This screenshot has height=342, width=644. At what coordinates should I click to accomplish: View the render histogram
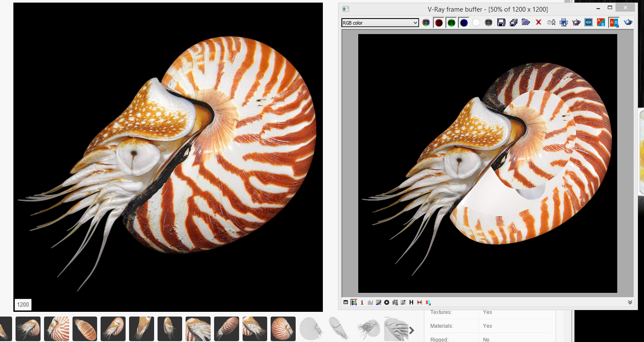click(370, 302)
